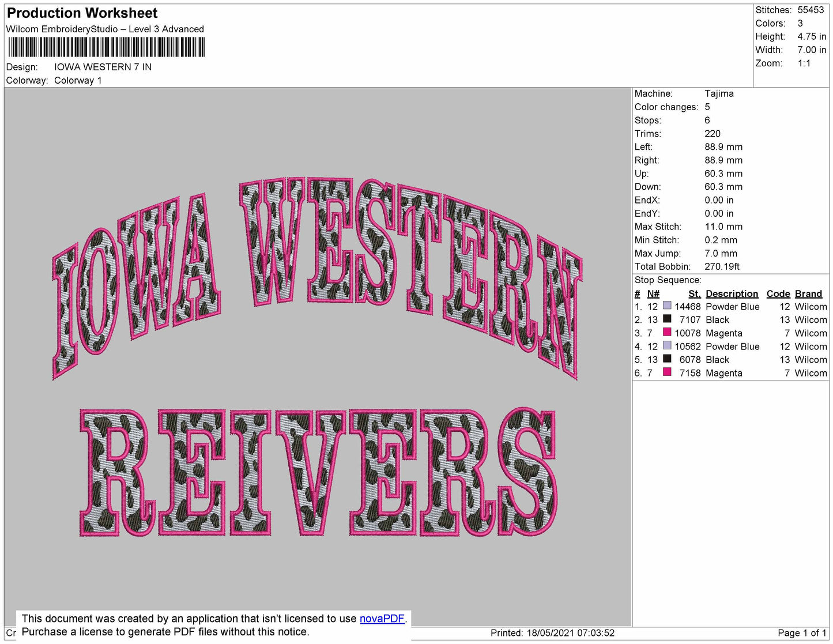Click the Stops value "6"
The width and height of the screenshot is (833, 644).
click(707, 120)
